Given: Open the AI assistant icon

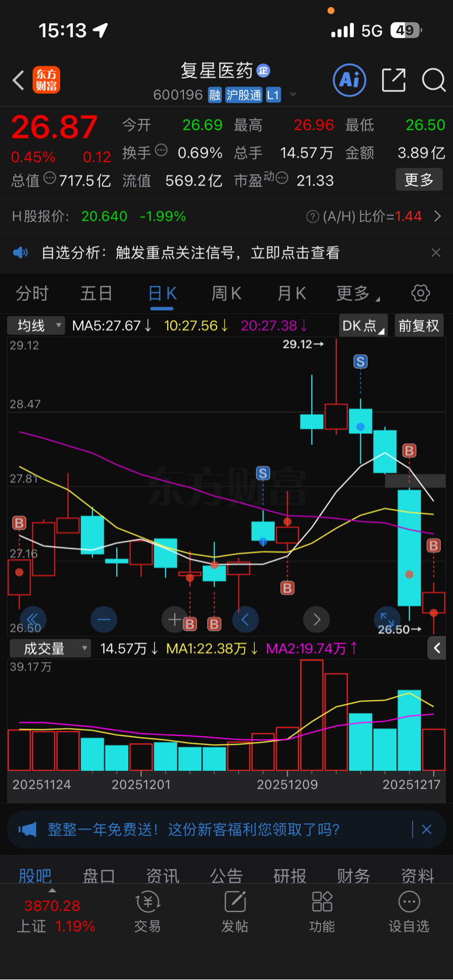Looking at the screenshot, I should pos(350,80).
